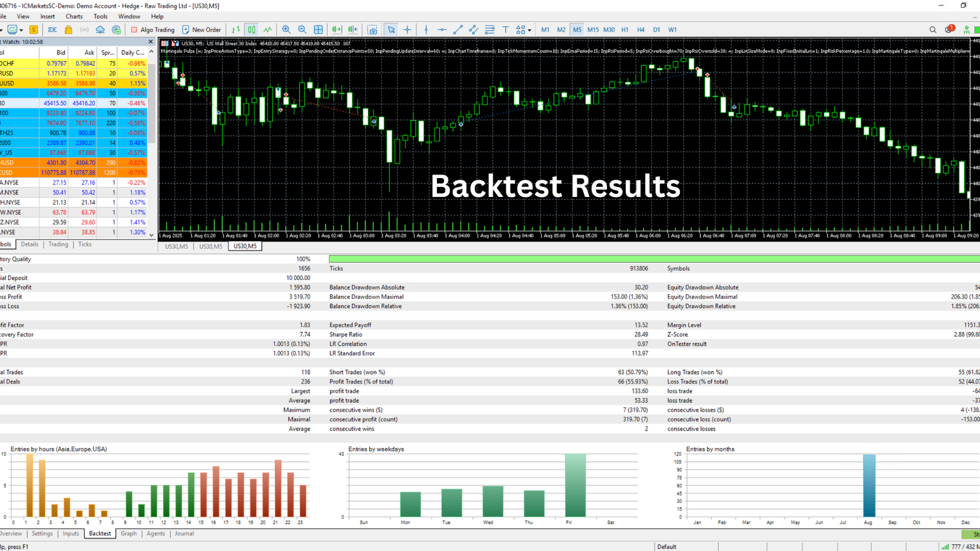Screen dimensions: 980x551
Task: Launch the MetaEditor IDE
Action: click(x=53, y=30)
